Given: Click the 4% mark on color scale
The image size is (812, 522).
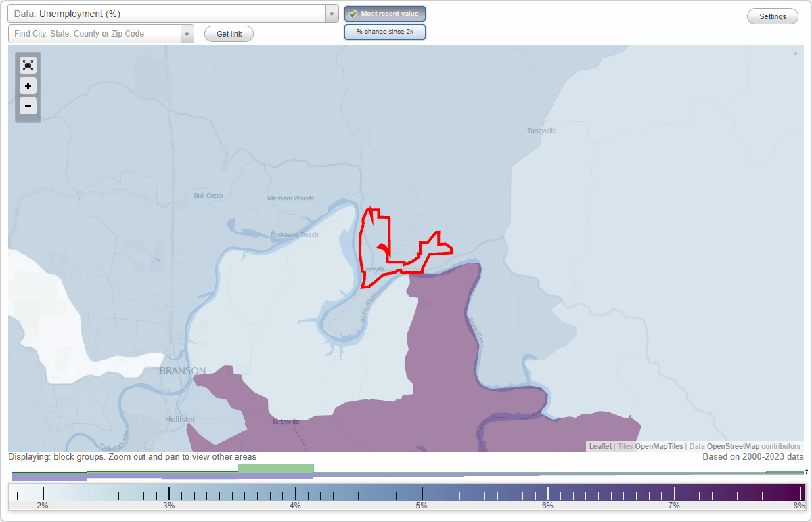Looking at the screenshot, I should point(296,505).
